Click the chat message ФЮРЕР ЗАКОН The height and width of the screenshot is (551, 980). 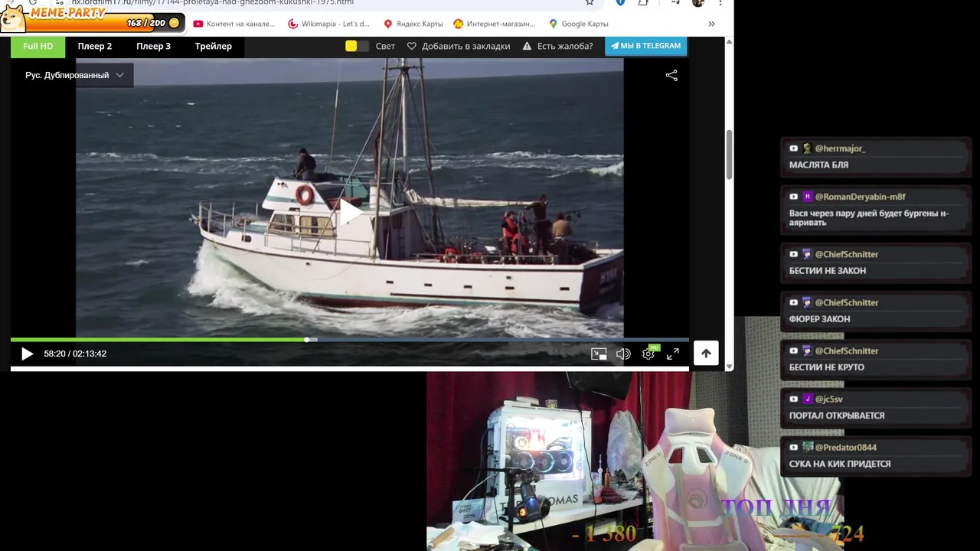(x=819, y=319)
